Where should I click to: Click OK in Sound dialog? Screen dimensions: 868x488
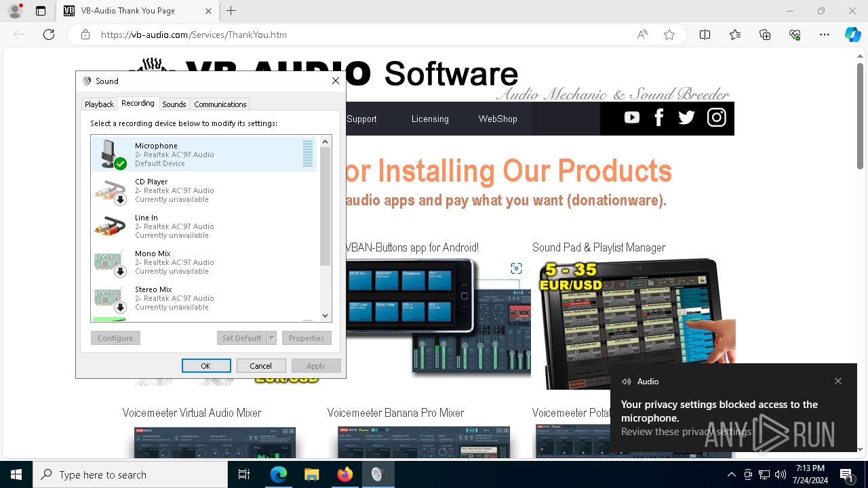205,365
